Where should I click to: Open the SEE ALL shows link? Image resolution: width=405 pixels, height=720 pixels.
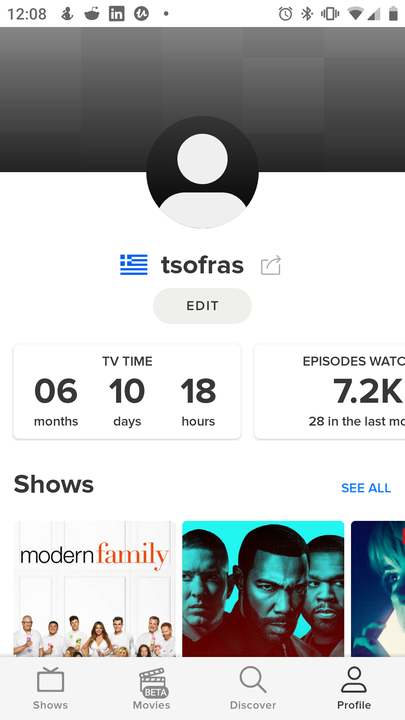(x=366, y=488)
